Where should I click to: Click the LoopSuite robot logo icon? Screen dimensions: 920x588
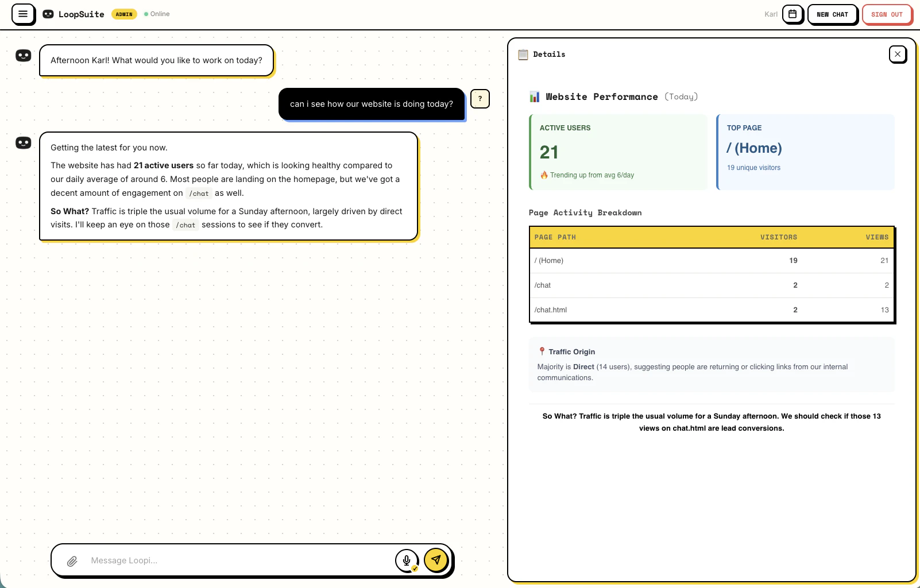(48, 14)
